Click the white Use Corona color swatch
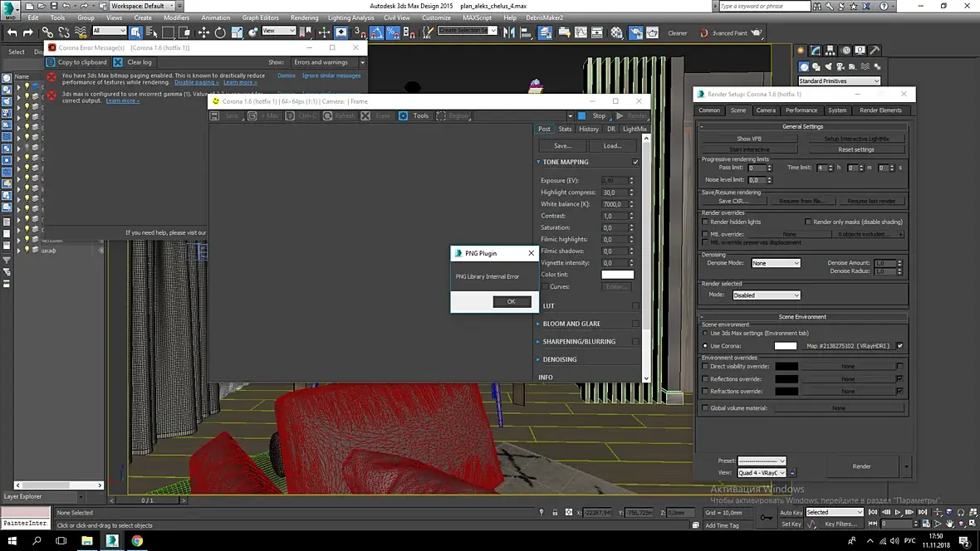The height and width of the screenshot is (551, 980). [785, 346]
